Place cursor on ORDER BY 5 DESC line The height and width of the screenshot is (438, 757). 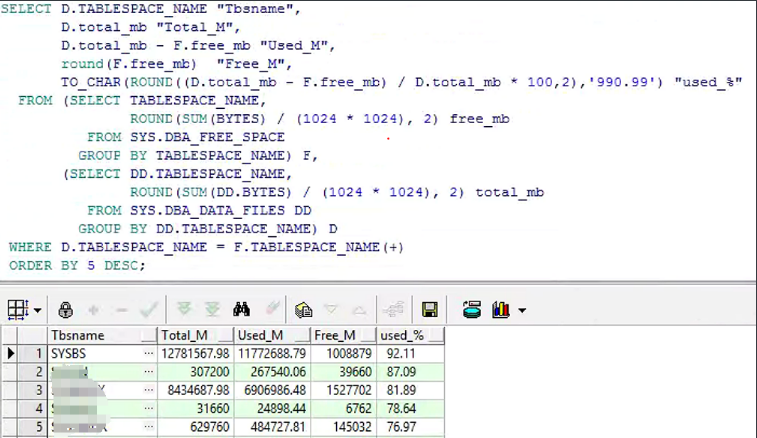(77, 266)
